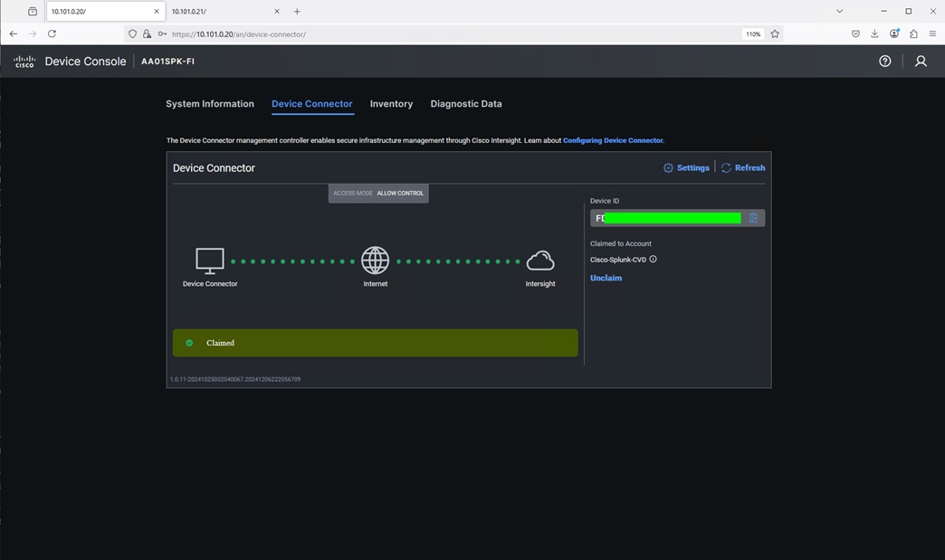
Task: Click the Device Connector monitor icon
Action: pos(210,261)
